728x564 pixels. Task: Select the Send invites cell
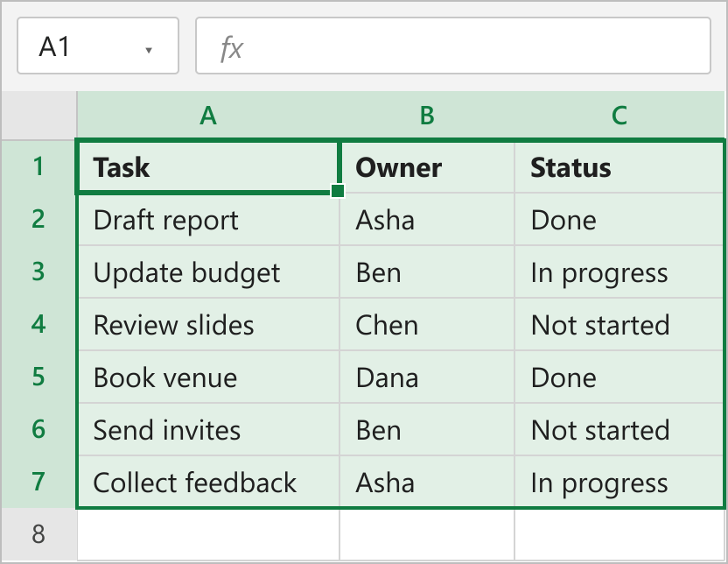click(208, 429)
